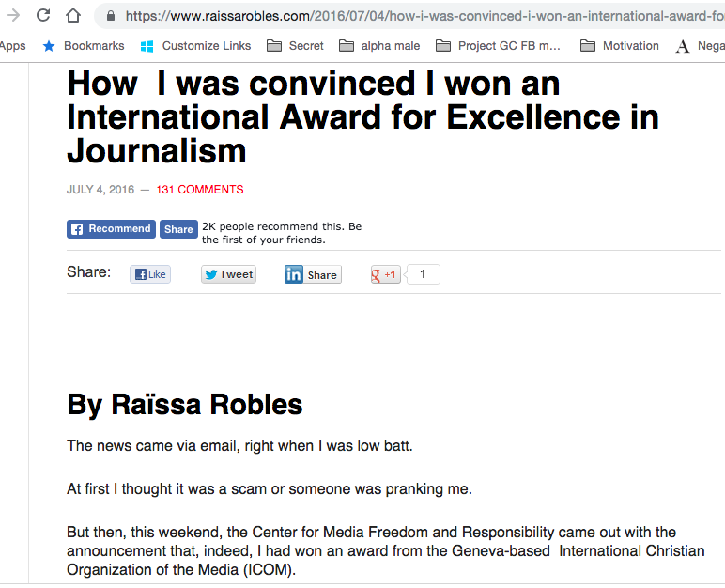
Task: Open the Customize Links bookmark
Action: click(x=195, y=46)
